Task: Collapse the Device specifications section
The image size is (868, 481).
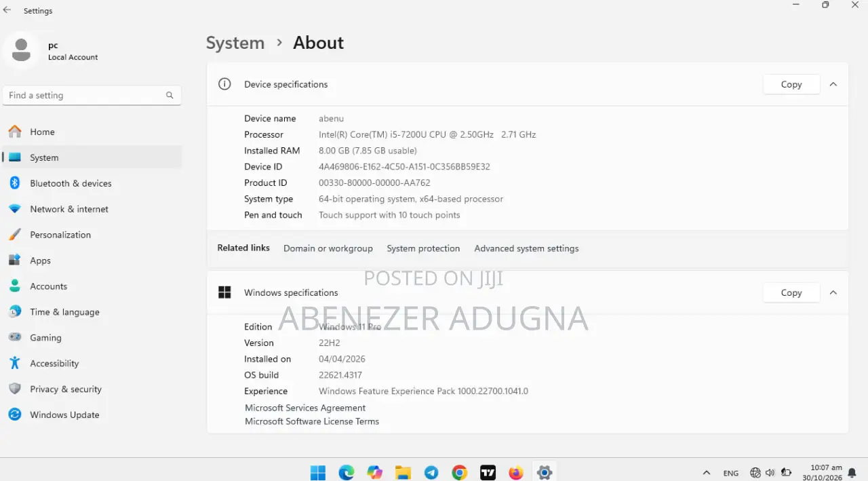Action: 833,84
